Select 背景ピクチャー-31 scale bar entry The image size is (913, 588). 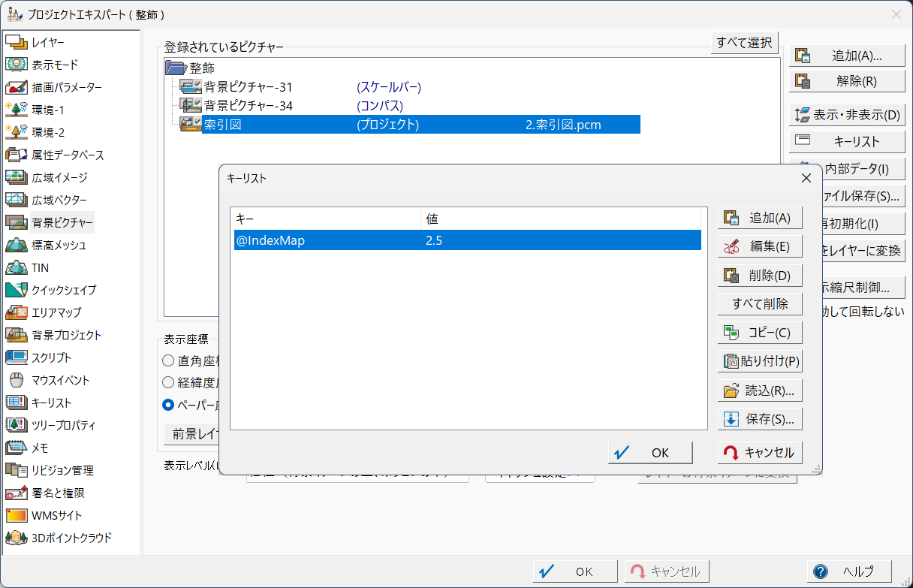click(248, 87)
